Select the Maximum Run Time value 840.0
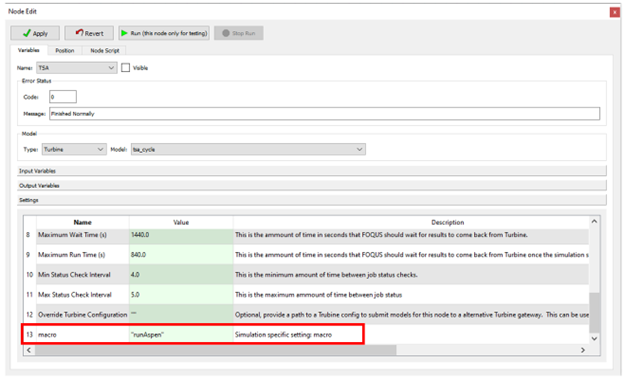The height and width of the screenshot is (380, 624). pyautogui.click(x=181, y=255)
